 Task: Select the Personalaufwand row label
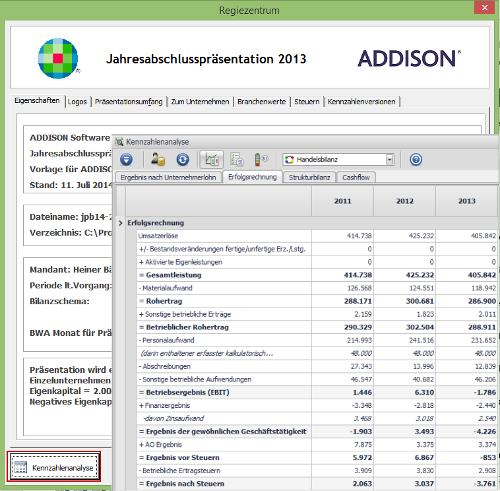tap(168, 340)
